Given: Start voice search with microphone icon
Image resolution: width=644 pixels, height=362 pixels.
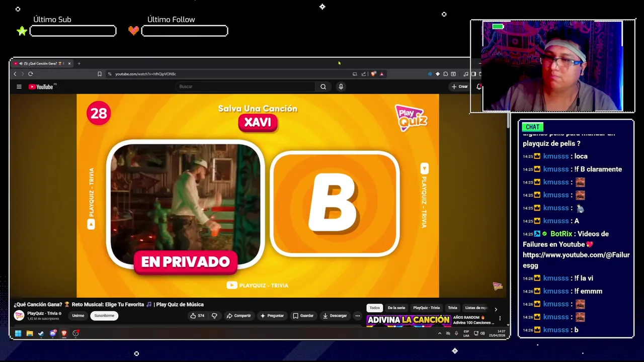Looking at the screenshot, I should (341, 86).
